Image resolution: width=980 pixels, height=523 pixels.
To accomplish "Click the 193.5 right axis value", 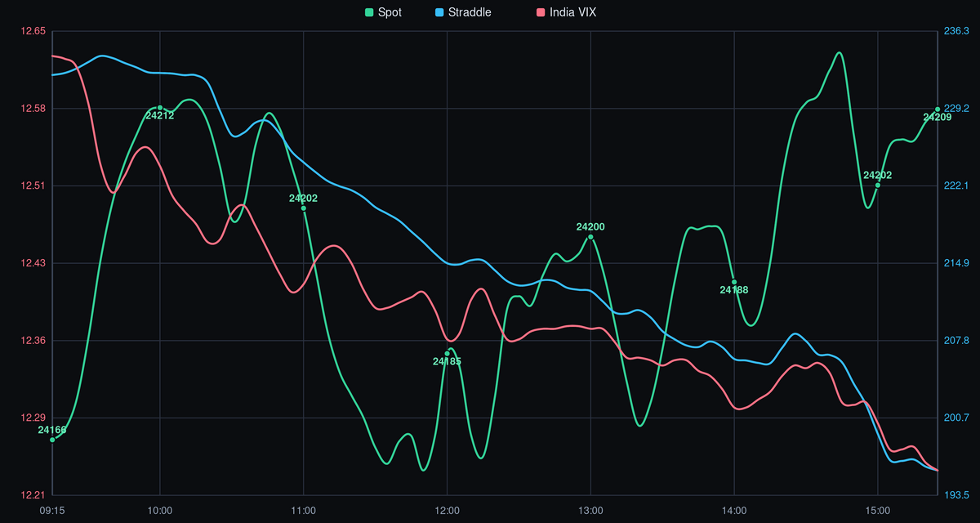I will (x=956, y=495).
